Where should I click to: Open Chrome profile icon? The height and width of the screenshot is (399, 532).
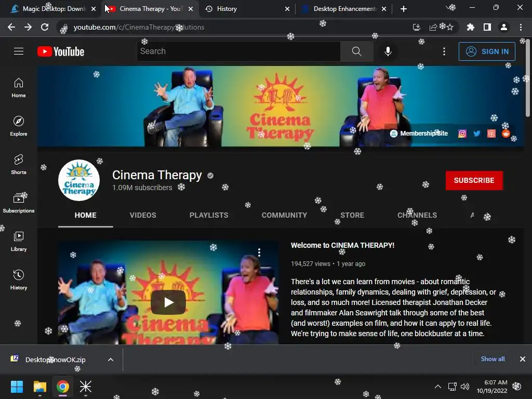[504, 27]
